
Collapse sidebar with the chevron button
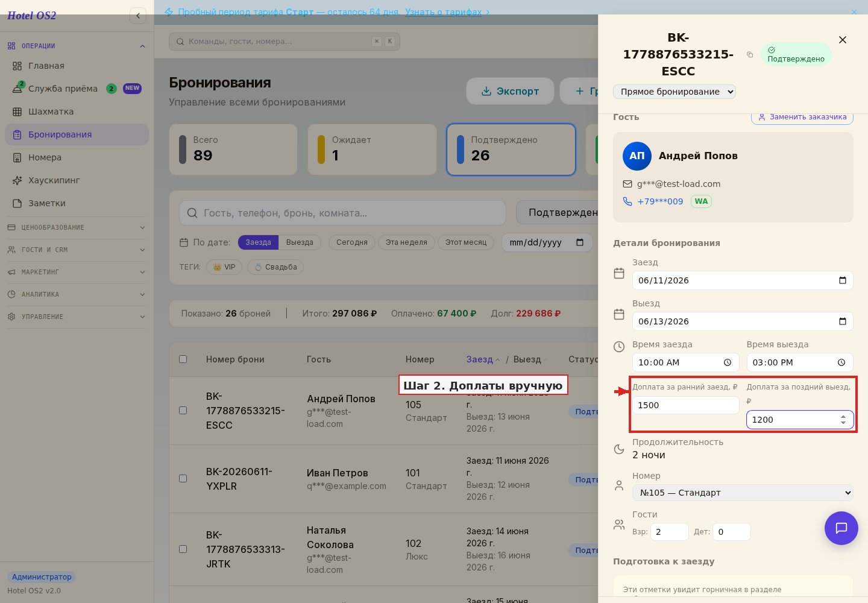[x=138, y=16]
